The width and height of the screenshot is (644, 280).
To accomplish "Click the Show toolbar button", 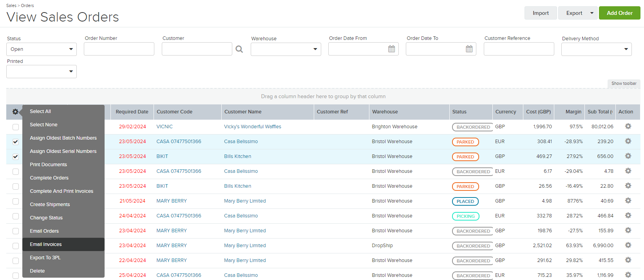I will [x=624, y=84].
